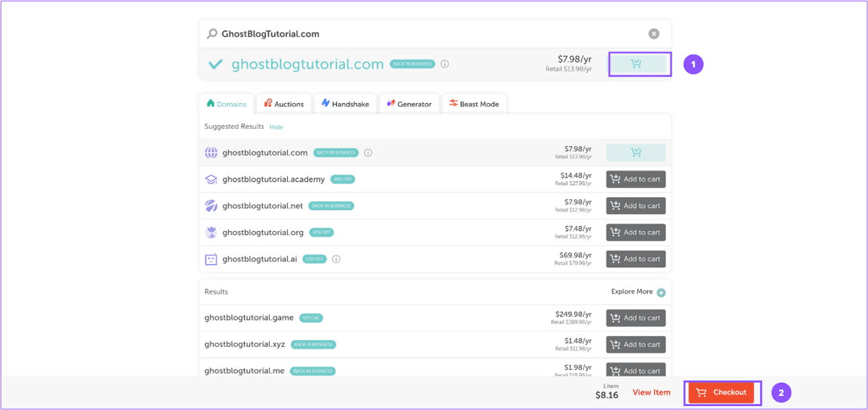Click the 42% OFF badge on .org

click(322, 232)
